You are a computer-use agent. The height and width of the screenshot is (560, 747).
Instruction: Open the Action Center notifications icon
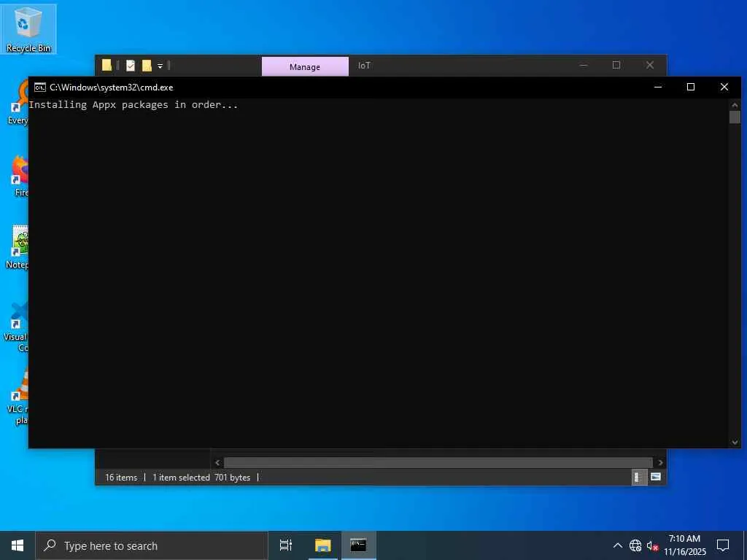(x=723, y=545)
